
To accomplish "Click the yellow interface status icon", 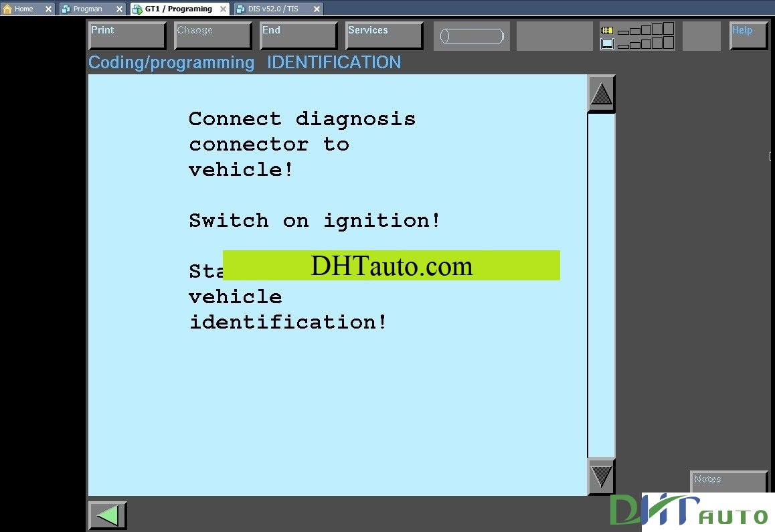I will click(x=607, y=31).
